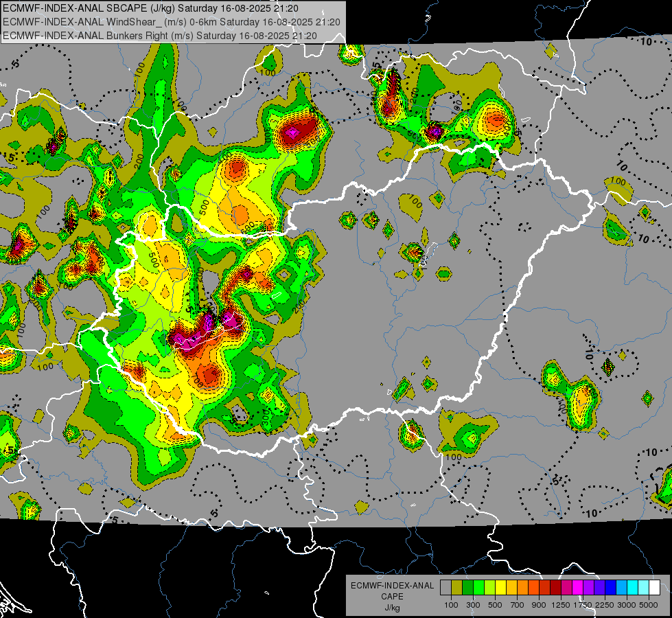
Task: Click the legend value 100
Action: [451, 605]
